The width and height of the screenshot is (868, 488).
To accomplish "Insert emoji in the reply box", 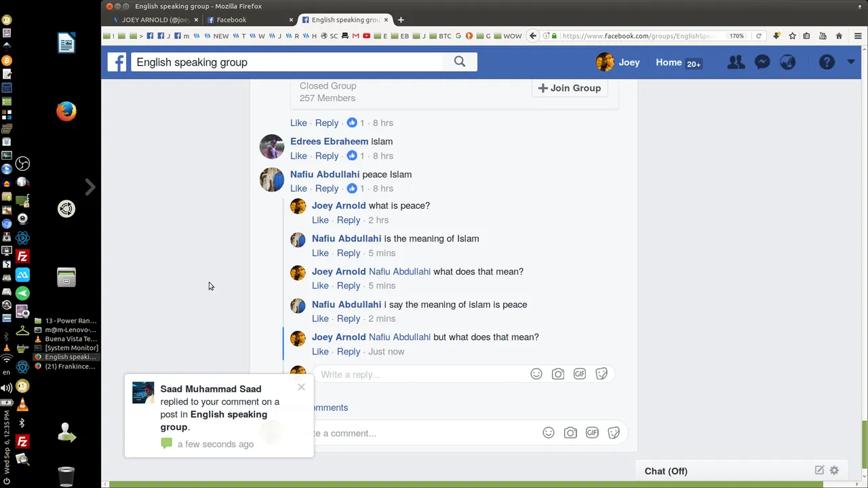I will tap(536, 374).
